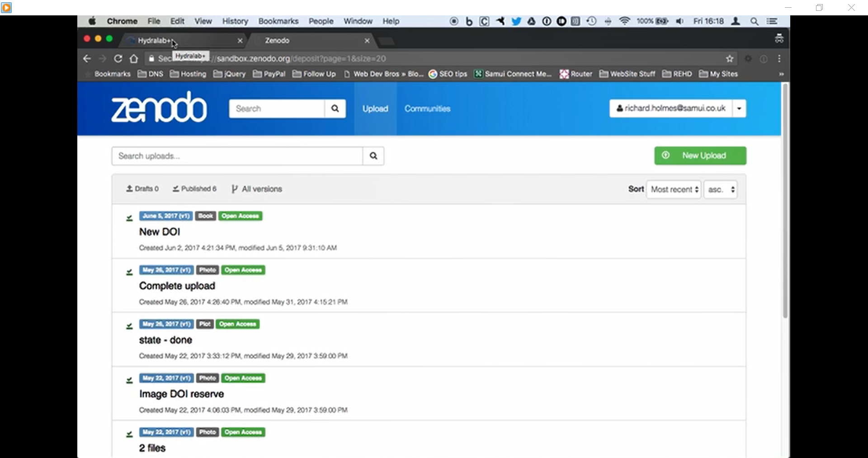
Task: Close the Zenodo tab
Action: coord(367,41)
